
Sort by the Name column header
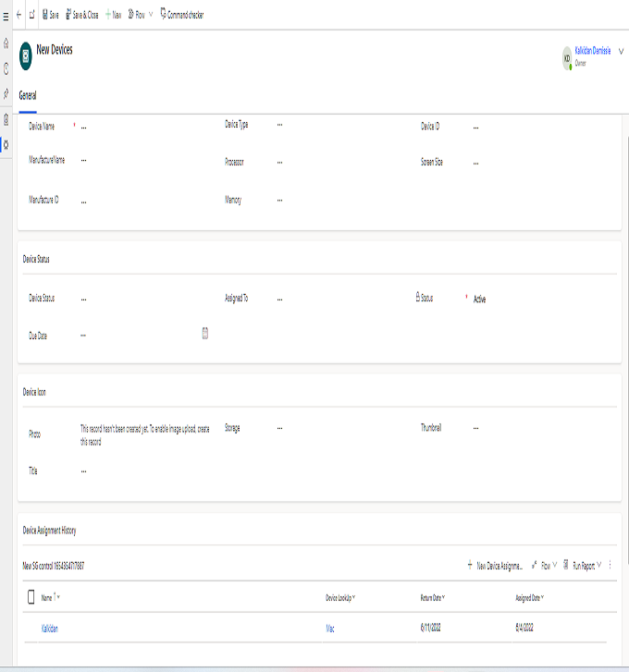[x=51, y=597]
